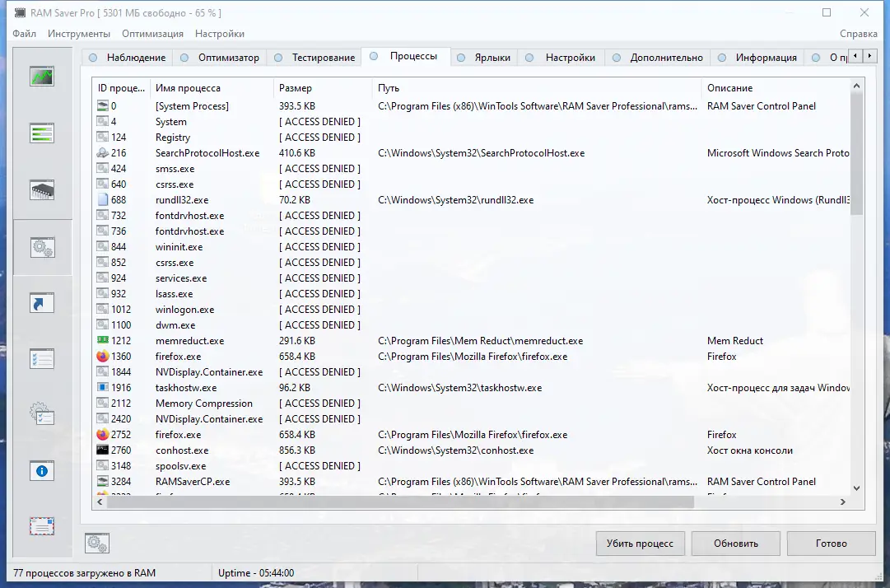Open the Инструменты menu
Image resolution: width=890 pixels, height=588 pixels.
(78, 34)
